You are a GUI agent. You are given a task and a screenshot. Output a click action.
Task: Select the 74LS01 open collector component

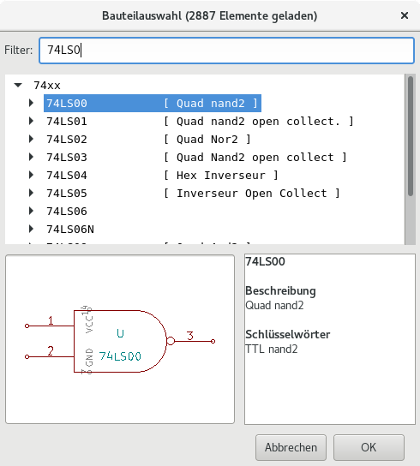point(199,121)
